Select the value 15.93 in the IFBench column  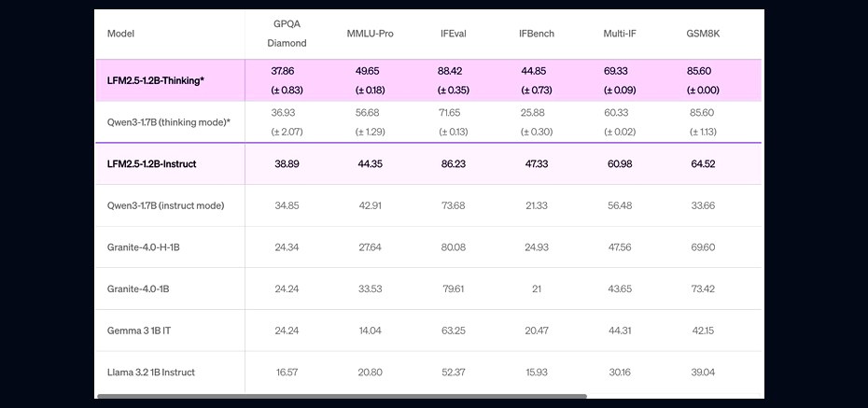tap(537, 372)
